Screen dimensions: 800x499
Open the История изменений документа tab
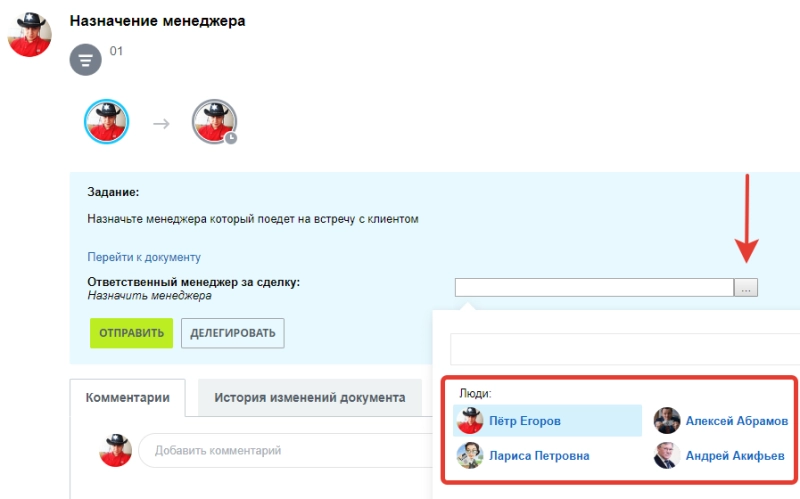(x=310, y=397)
